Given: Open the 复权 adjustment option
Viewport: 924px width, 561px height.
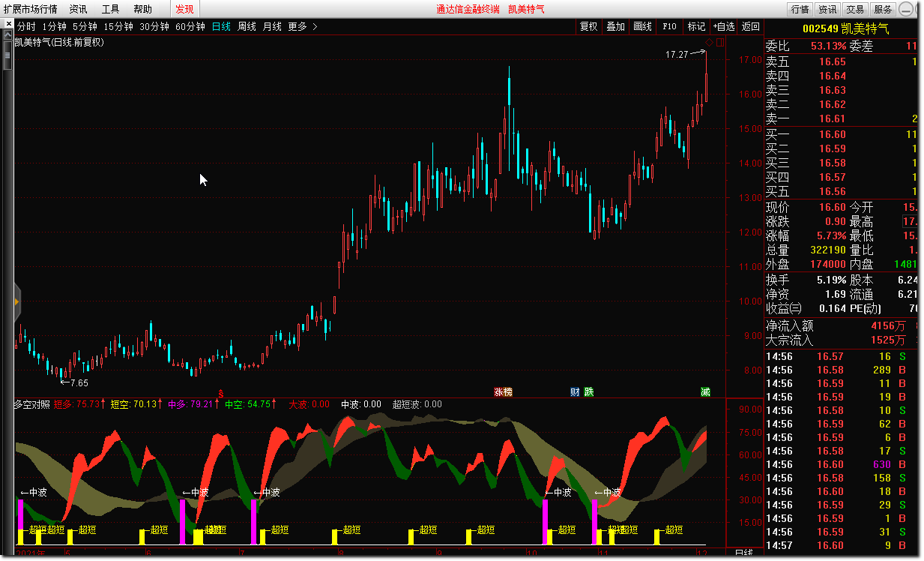Looking at the screenshot, I should click(589, 26).
